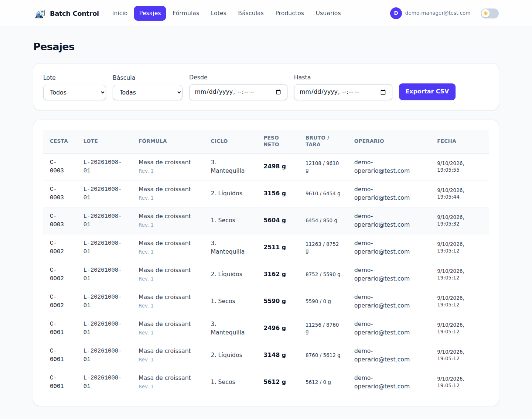Select the Pesajes tab

point(150,13)
